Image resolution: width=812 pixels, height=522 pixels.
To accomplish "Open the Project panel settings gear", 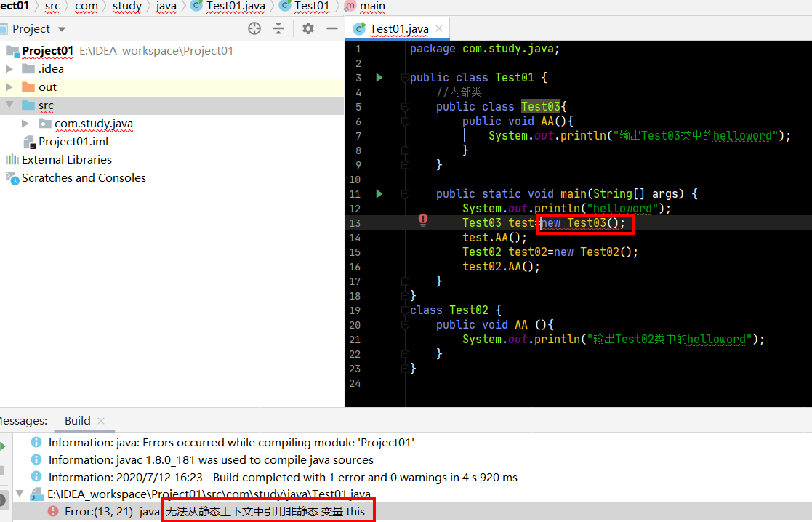I will (x=308, y=28).
